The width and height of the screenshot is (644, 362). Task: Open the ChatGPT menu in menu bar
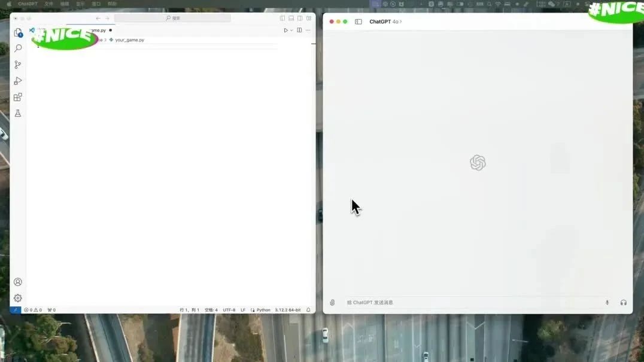pyautogui.click(x=28, y=4)
